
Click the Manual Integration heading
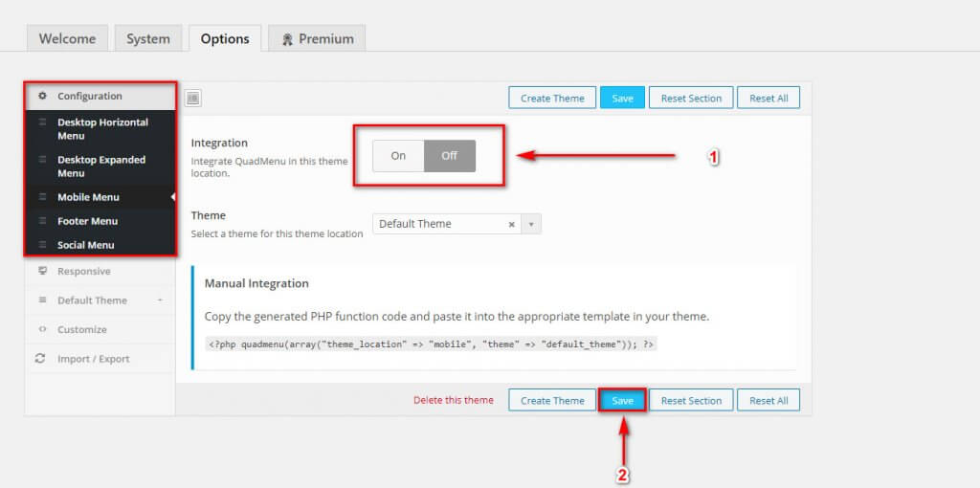point(256,283)
